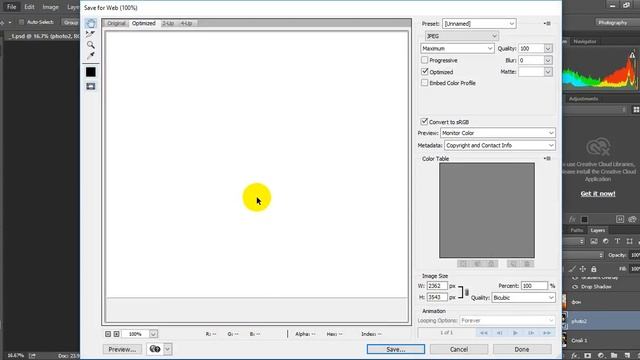
Task: Select the Slice Select tool
Action: point(91,34)
